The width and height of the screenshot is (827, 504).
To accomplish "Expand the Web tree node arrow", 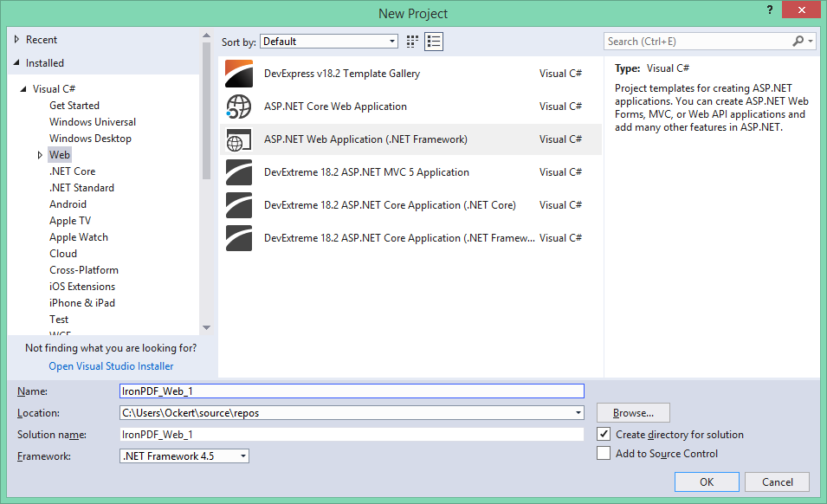I will point(40,155).
